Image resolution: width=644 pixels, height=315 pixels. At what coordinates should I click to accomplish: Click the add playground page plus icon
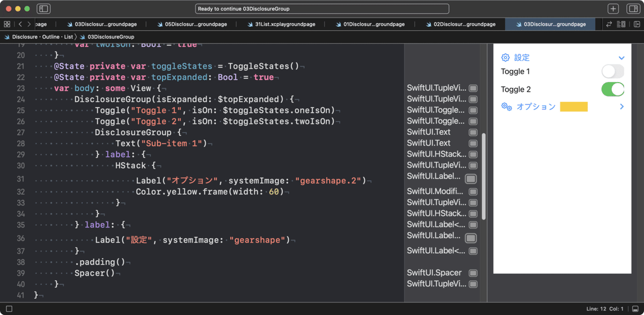click(x=614, y=9)
